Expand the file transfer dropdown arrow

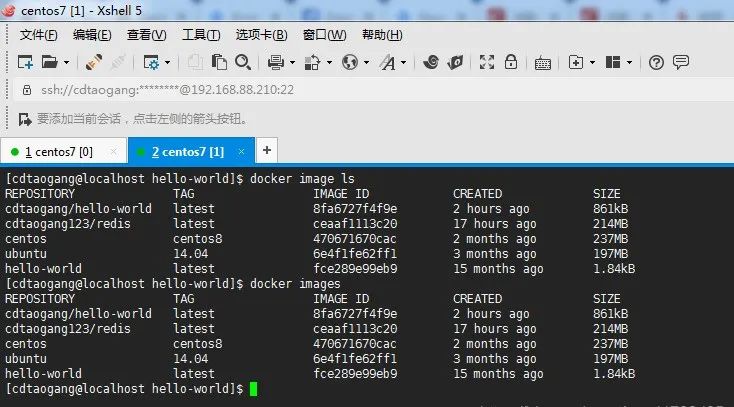tap(330, 62)
